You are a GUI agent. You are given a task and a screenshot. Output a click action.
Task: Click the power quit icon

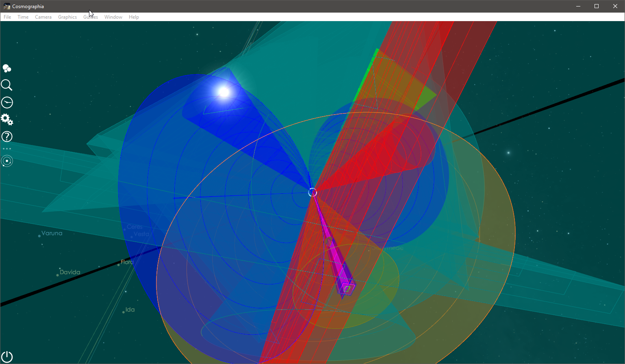click(7, 357)
